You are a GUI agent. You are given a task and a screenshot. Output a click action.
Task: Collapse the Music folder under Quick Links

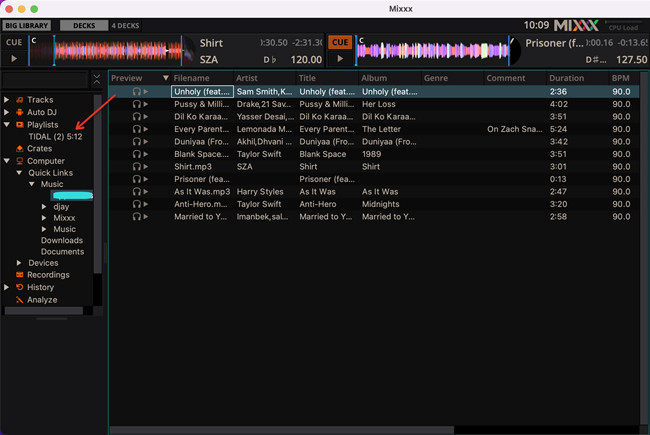(x=32, y=184)
